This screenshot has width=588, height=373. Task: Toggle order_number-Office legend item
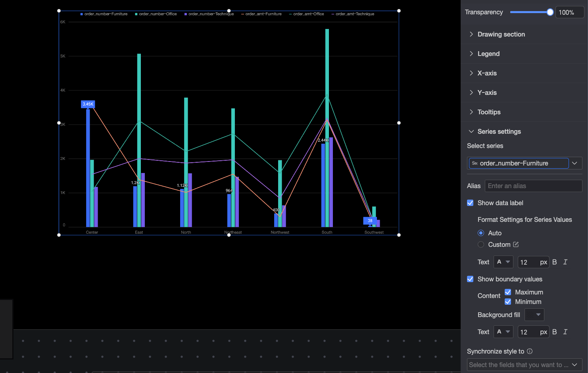click(156, 14)
